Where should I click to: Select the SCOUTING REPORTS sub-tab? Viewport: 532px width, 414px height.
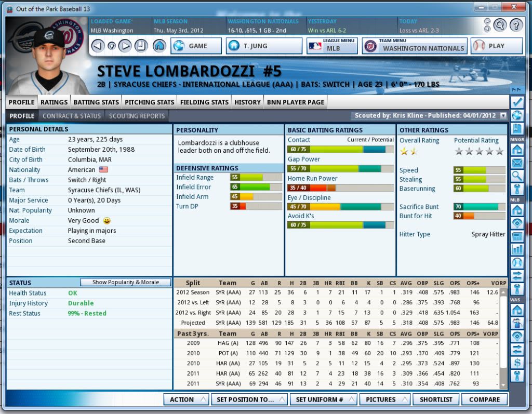[x=137, y=116]
